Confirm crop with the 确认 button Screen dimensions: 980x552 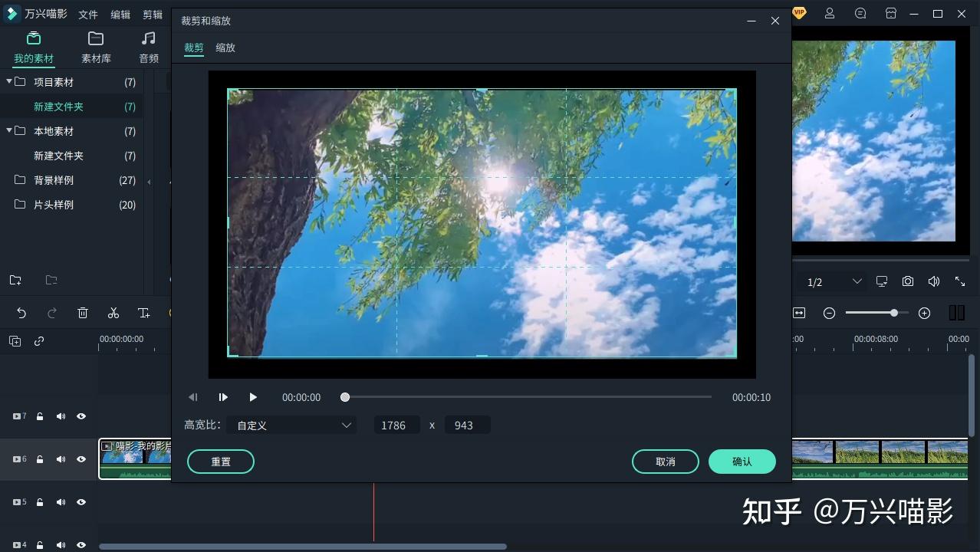tap(742, 462)
